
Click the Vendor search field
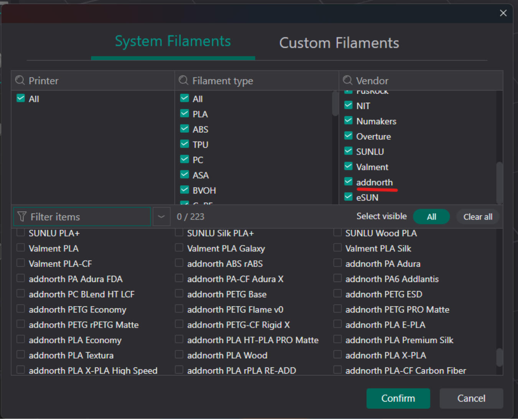coord(421,81)
